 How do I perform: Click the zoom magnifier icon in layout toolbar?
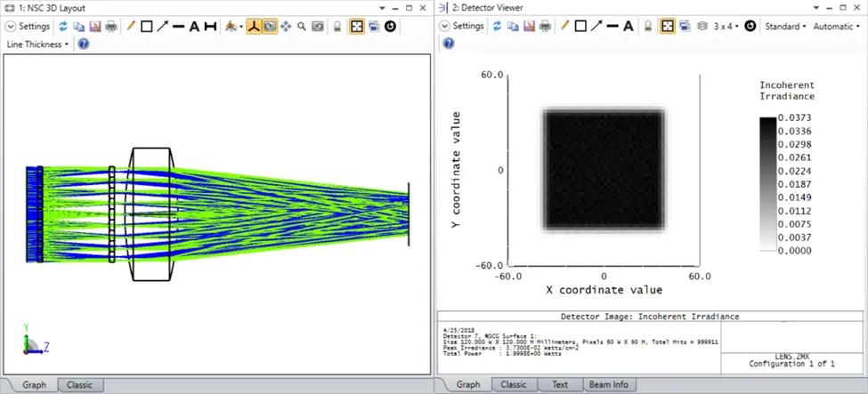pos(302,27)
